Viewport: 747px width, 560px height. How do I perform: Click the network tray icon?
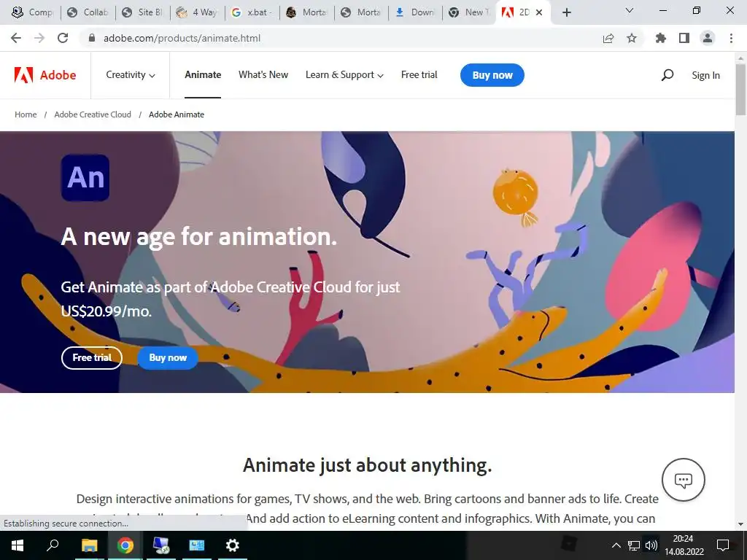pos(634,545)
